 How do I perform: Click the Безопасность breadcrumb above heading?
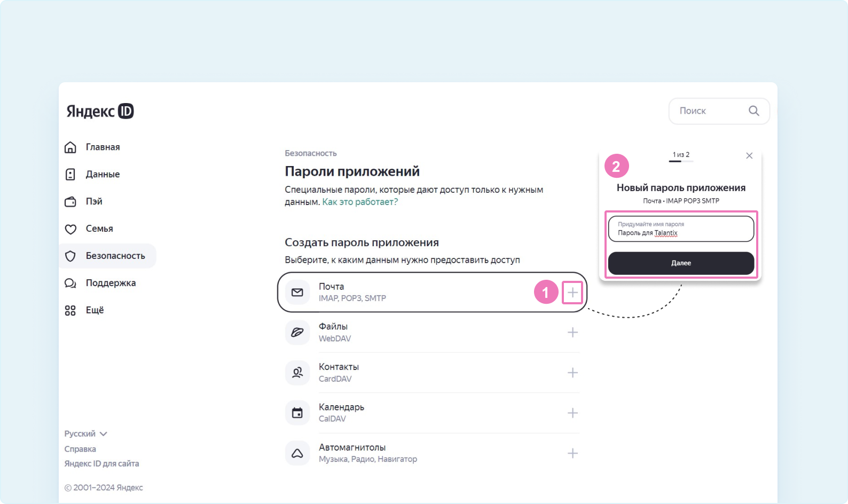(311, 153)
